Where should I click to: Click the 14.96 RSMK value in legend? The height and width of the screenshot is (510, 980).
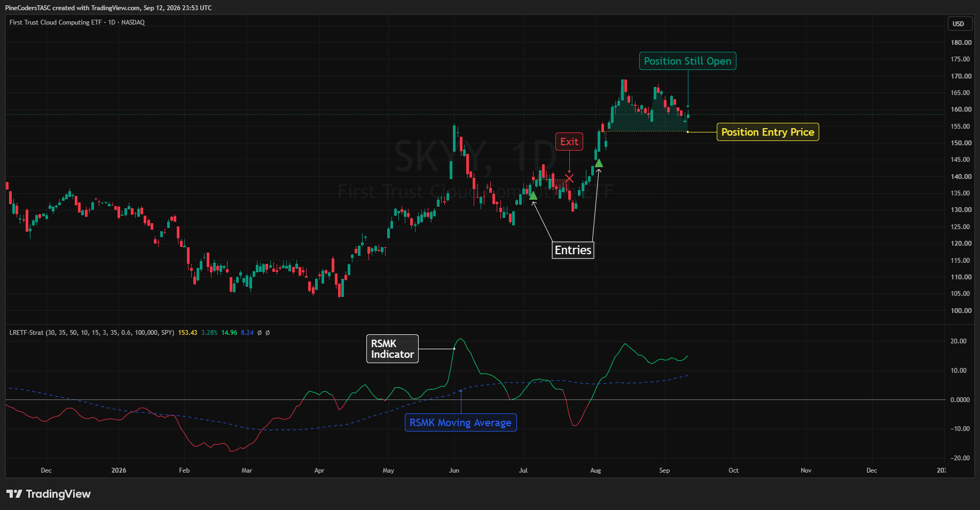[229, 333]
